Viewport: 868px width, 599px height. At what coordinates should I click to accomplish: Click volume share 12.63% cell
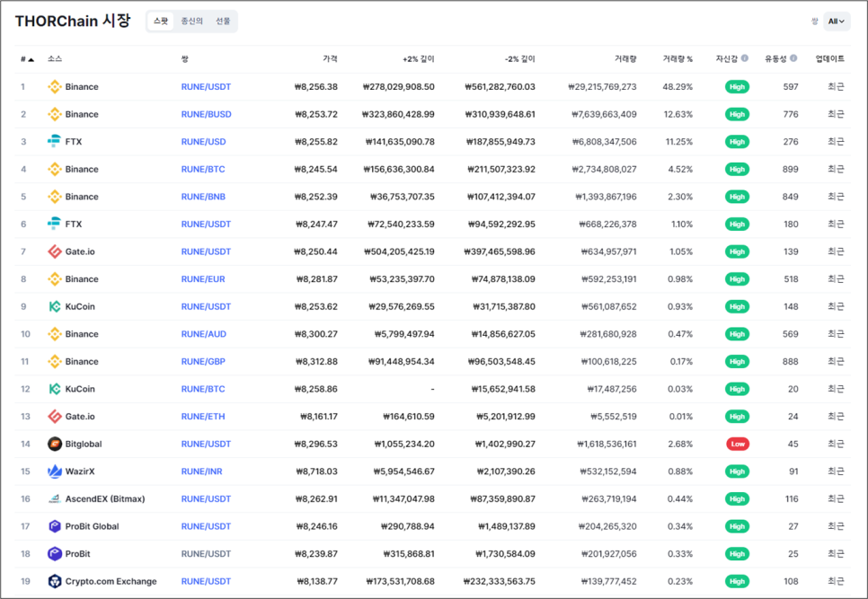click(x=678, y=114)
